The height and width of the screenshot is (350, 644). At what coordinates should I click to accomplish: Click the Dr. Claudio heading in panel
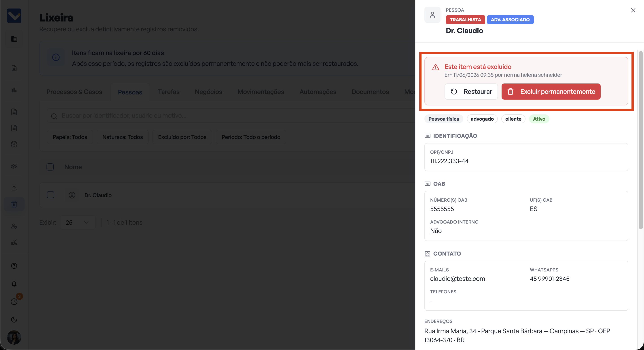(x=464, y=30)
